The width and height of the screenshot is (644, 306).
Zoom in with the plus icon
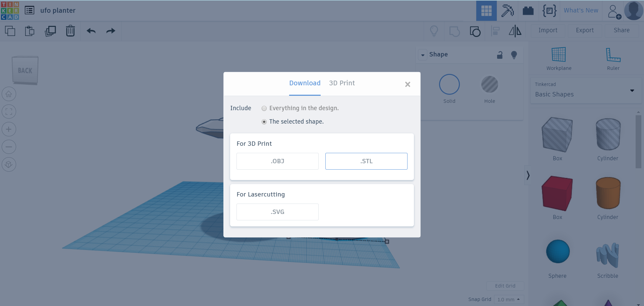click(x=9, y=129)
